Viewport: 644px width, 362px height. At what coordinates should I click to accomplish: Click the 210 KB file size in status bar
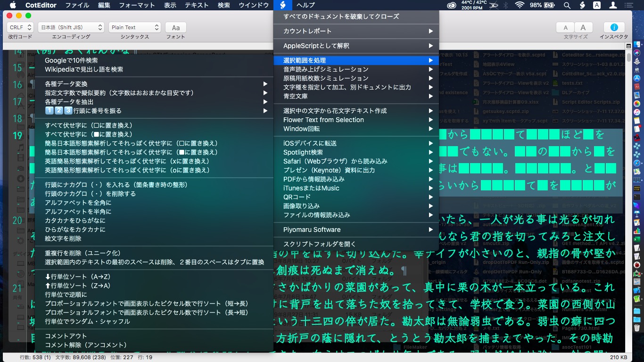[619, 357]
